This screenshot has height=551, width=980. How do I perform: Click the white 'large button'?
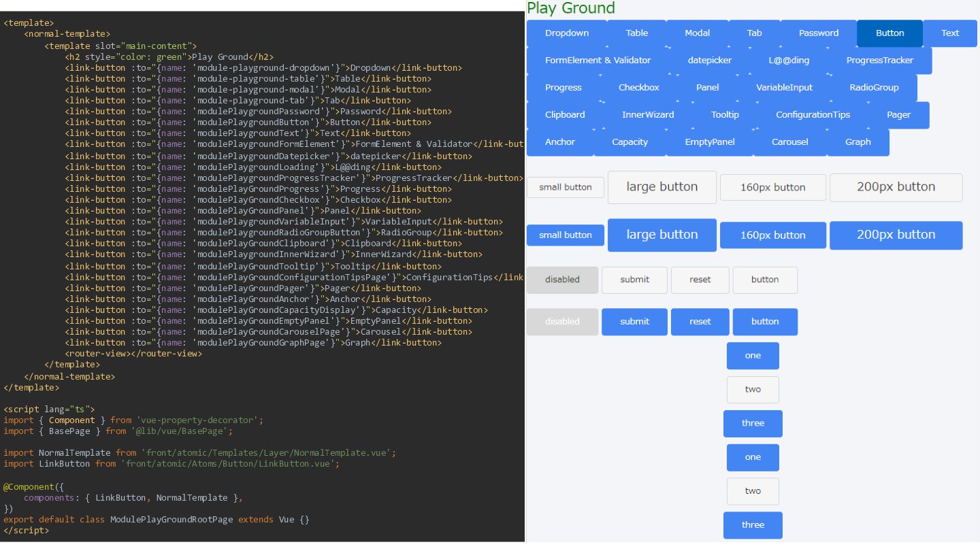click(662, 187)
